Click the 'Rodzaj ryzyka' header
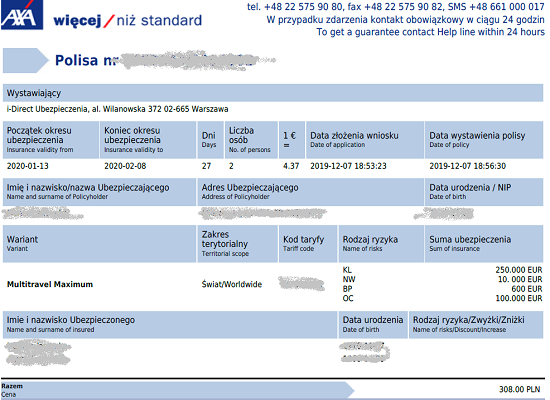Screen dimensions: 550x400 [381, 244]
